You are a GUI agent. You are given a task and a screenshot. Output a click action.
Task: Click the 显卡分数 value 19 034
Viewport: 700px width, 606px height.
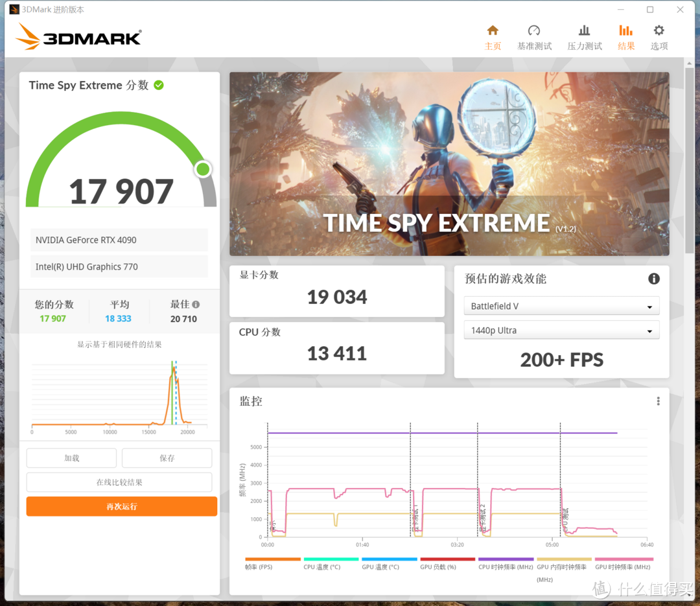point(337,297)
